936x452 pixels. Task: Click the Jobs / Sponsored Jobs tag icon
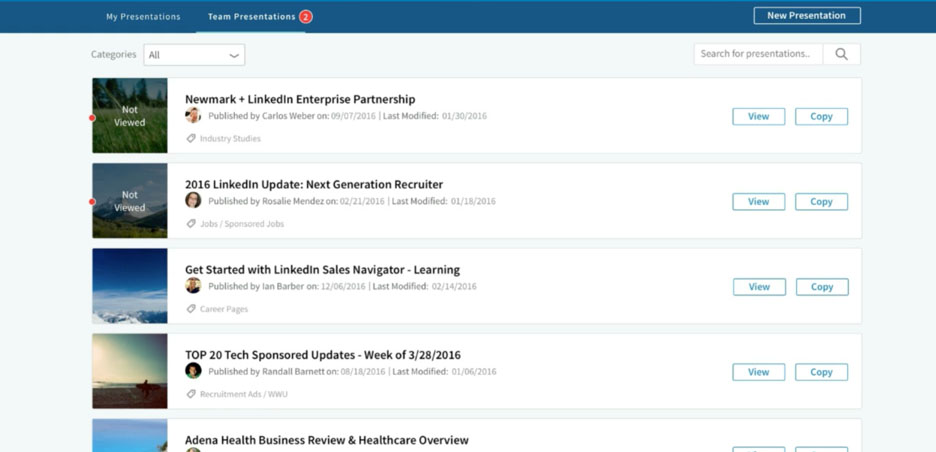coord(191,224)
